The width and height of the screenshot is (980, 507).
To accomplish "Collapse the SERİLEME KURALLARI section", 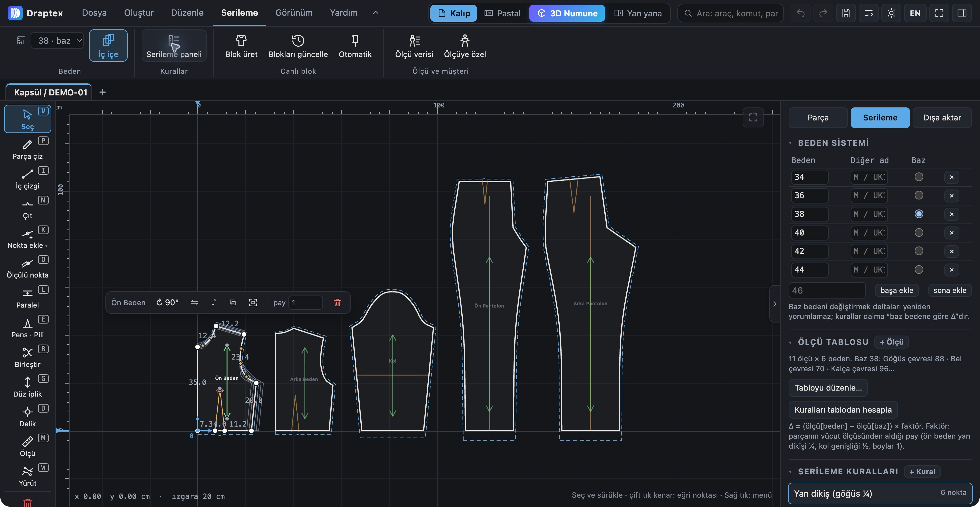I will pyautogui.click(x=791, y=472).
